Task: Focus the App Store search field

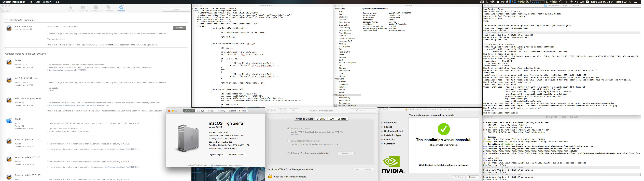Action: (x=176, y=9)
